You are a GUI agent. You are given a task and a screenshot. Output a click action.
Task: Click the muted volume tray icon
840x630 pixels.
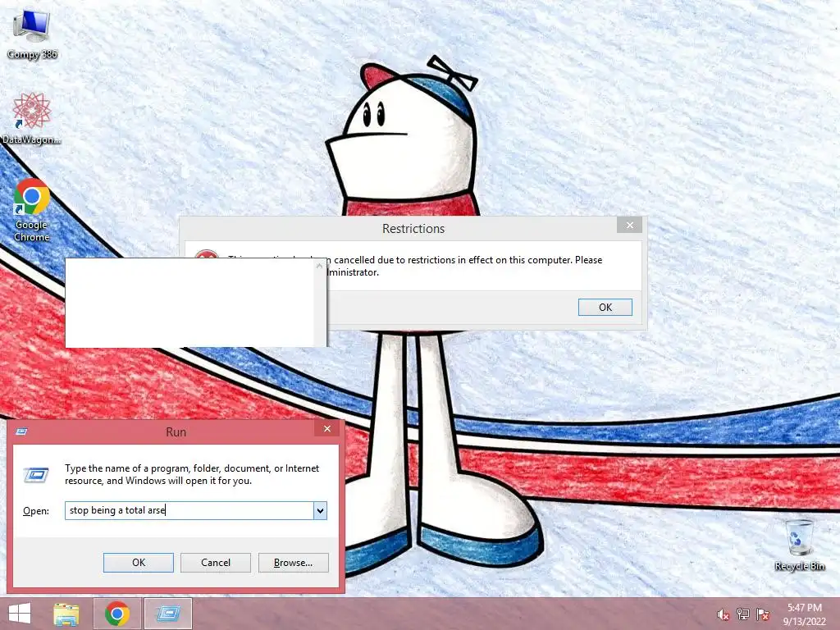(x=723, y=614)
